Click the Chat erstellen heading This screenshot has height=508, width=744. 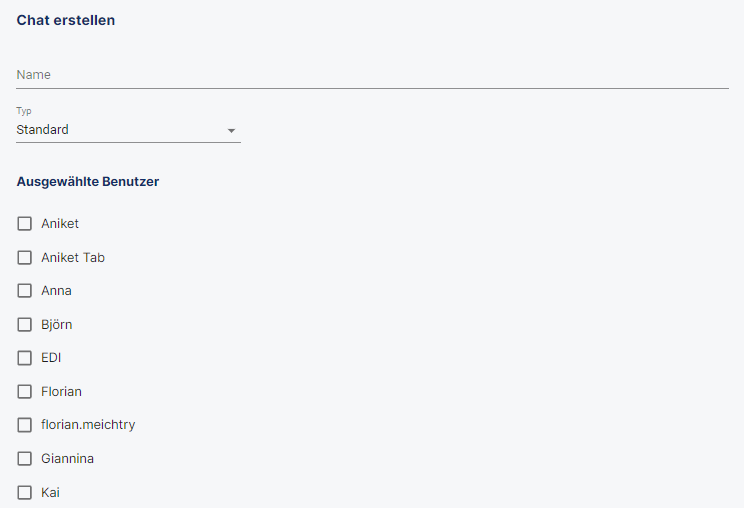[65, 20]
